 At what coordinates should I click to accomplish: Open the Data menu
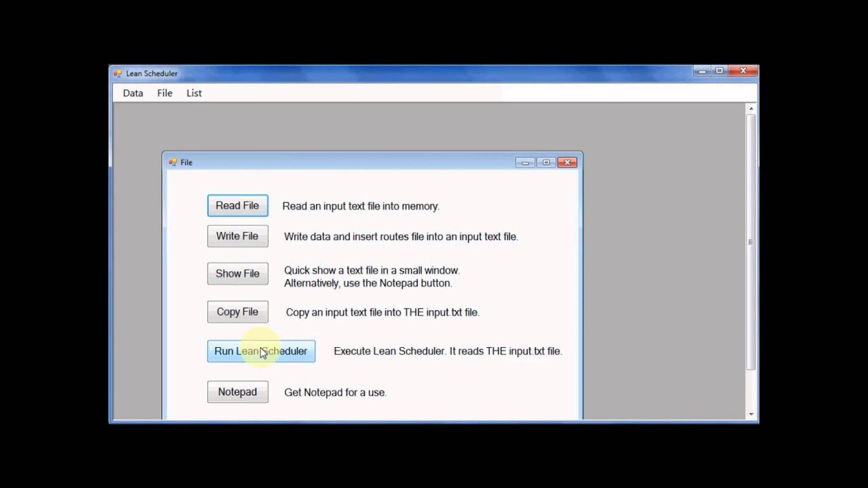[133, 93]
